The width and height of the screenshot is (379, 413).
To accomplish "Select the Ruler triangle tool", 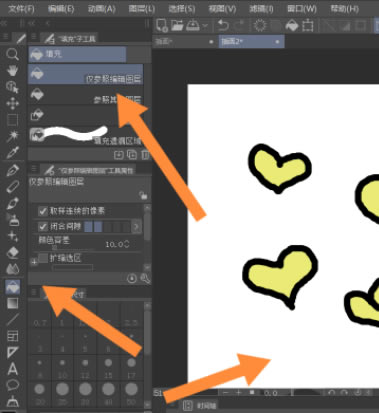I will coord(12,352).
